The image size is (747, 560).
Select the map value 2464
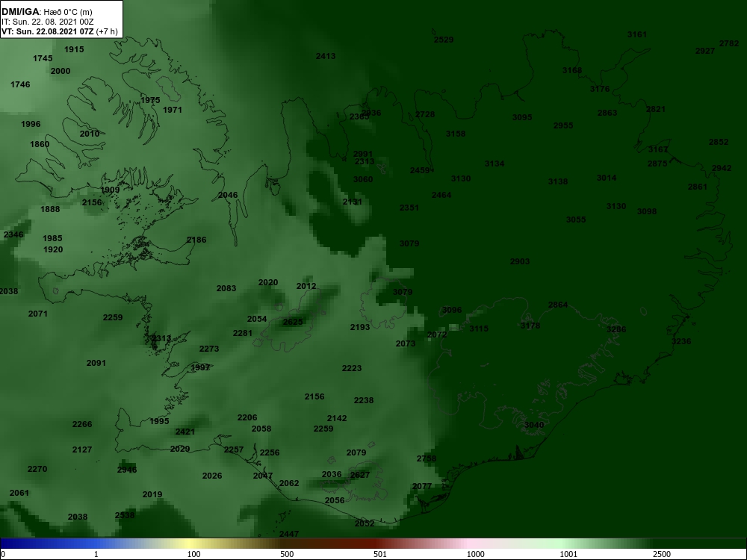click(x=441, y=195)
